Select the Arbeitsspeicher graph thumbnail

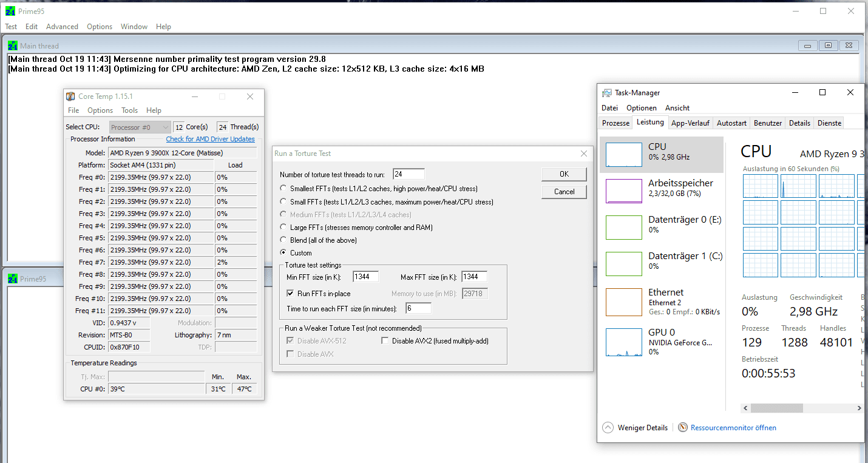[624, 191]
